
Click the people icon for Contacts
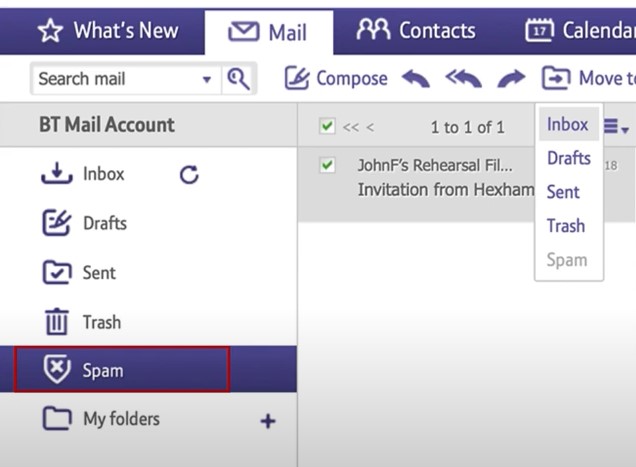tap(373, 29)
